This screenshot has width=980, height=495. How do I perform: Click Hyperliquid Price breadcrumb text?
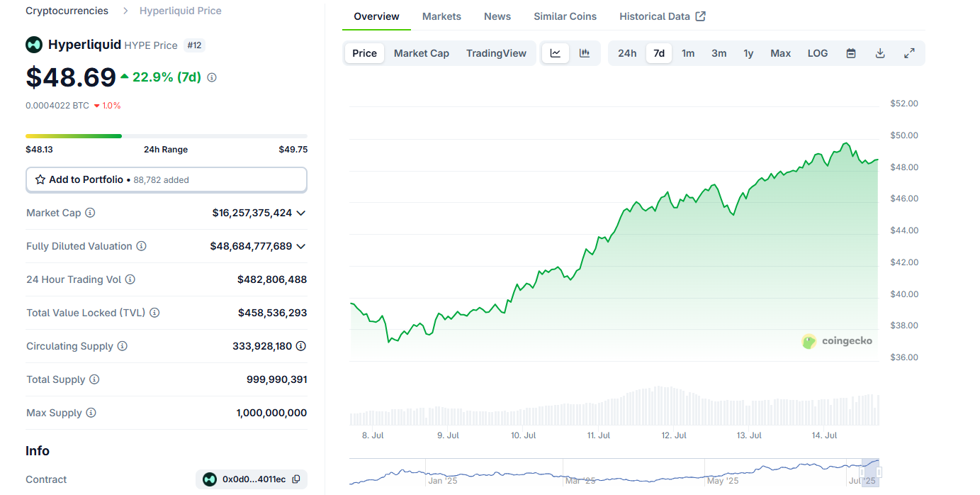click(x=181, y=11)
